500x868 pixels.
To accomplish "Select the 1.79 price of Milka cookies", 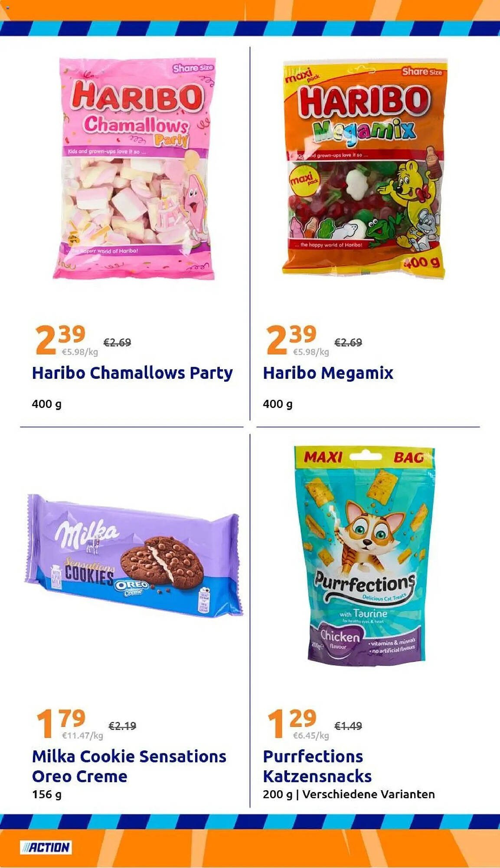I will 61,723.
